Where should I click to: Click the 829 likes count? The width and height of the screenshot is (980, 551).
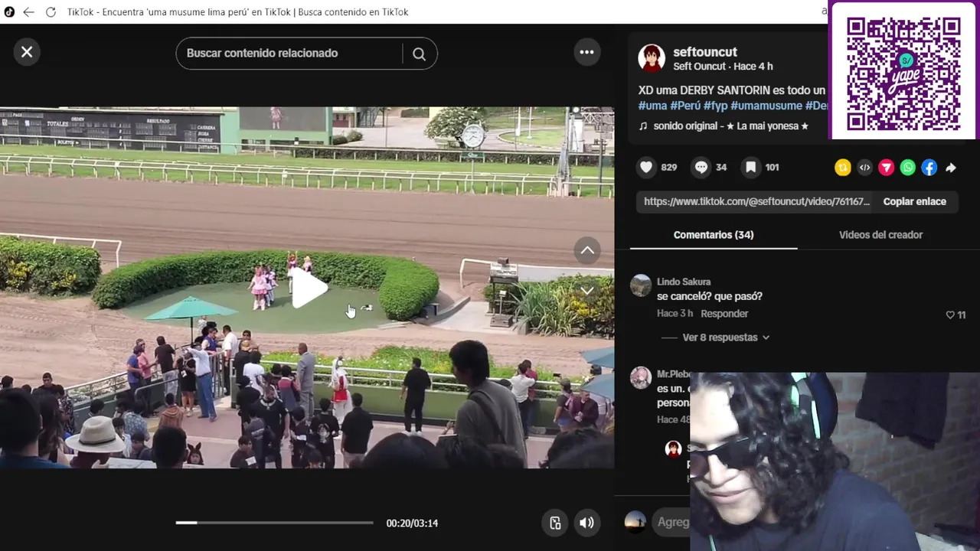click(669, 167)
